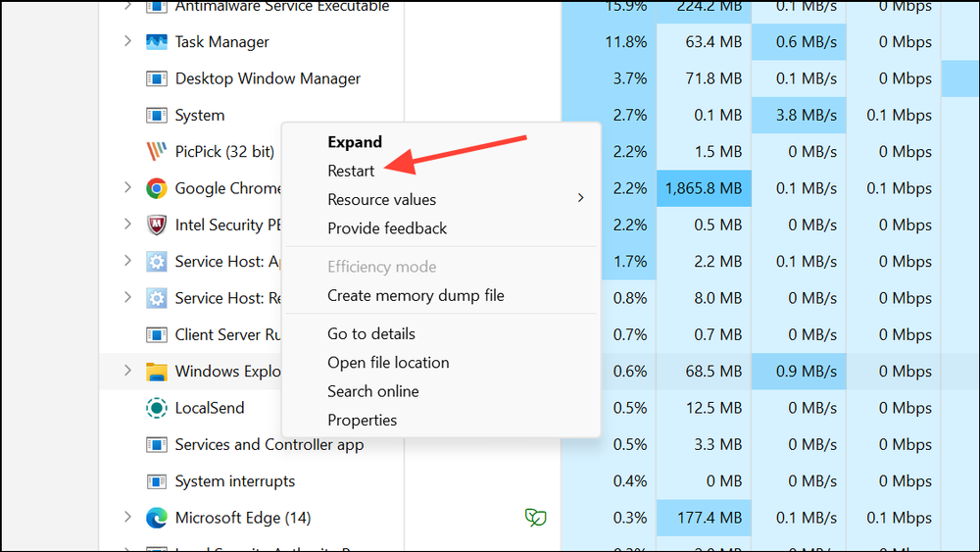This screenshot has height=552, width=980.
Task: Click the 71.8 MB memory cell
Action: tap(704, 78)
